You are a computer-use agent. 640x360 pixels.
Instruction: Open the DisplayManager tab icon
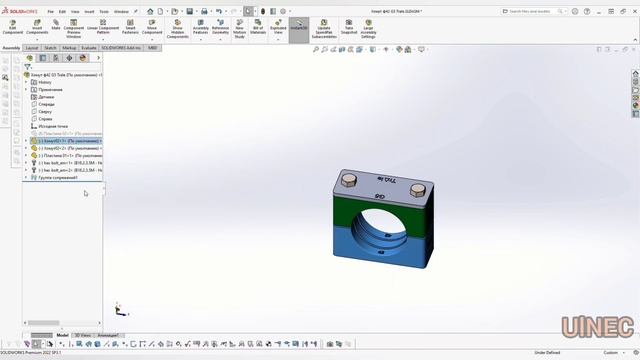[x=83, y=58]
